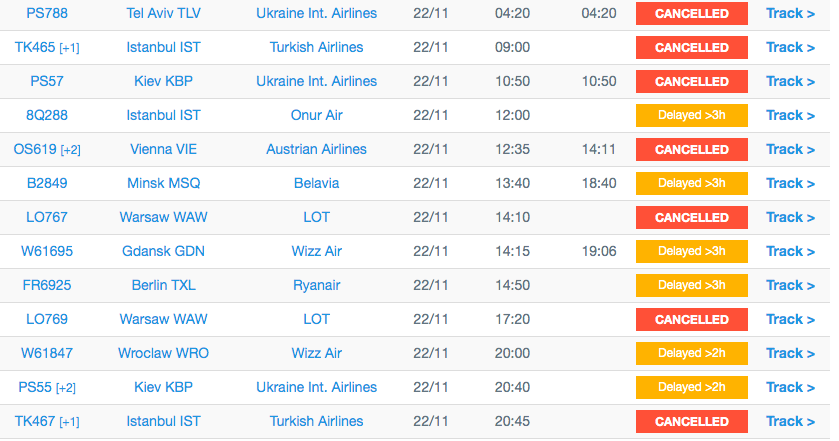Select the Kiev KBP link for PS57
This screenshot has width=839, height=441.
tap(163, 81)
